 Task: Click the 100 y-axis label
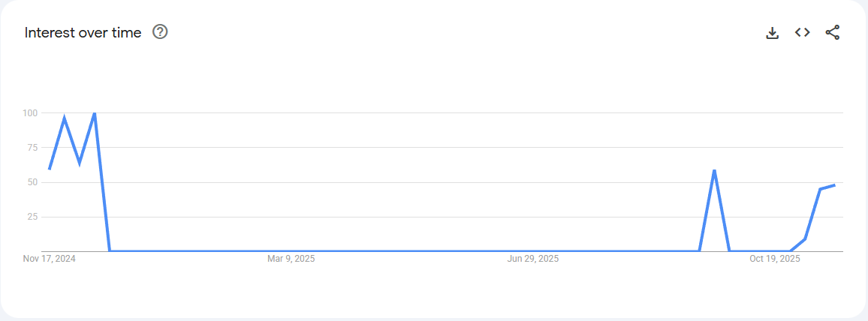(x=30, y=113)
